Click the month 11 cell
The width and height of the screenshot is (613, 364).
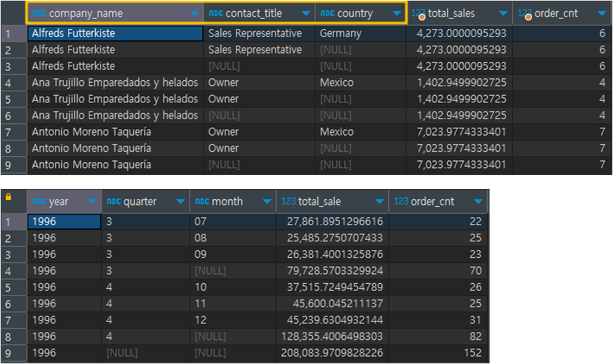tap(233, 304)
